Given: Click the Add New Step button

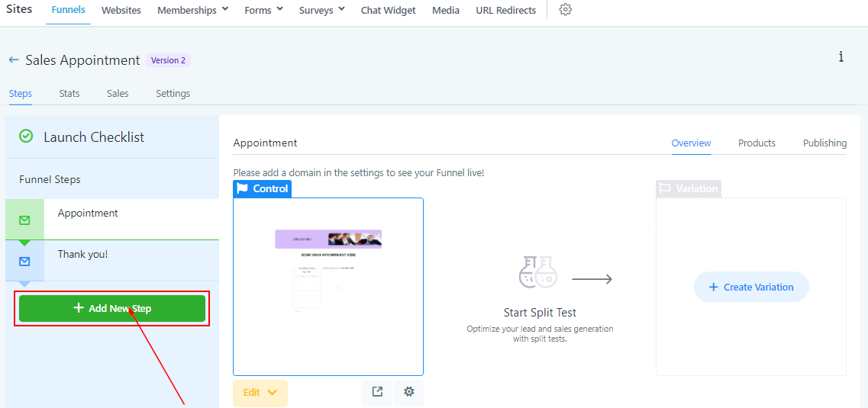Looking at the screenshot, I should click(x=111, y=309).
